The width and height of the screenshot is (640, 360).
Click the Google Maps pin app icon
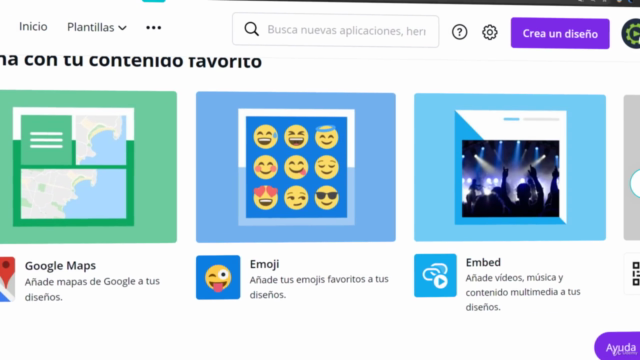7,279
